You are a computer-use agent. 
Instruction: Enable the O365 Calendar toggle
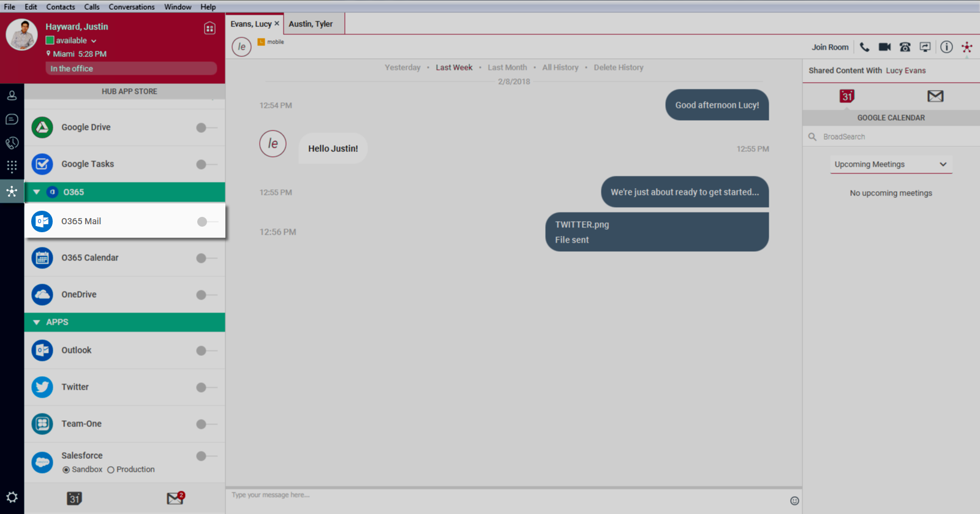click(206, 258)
